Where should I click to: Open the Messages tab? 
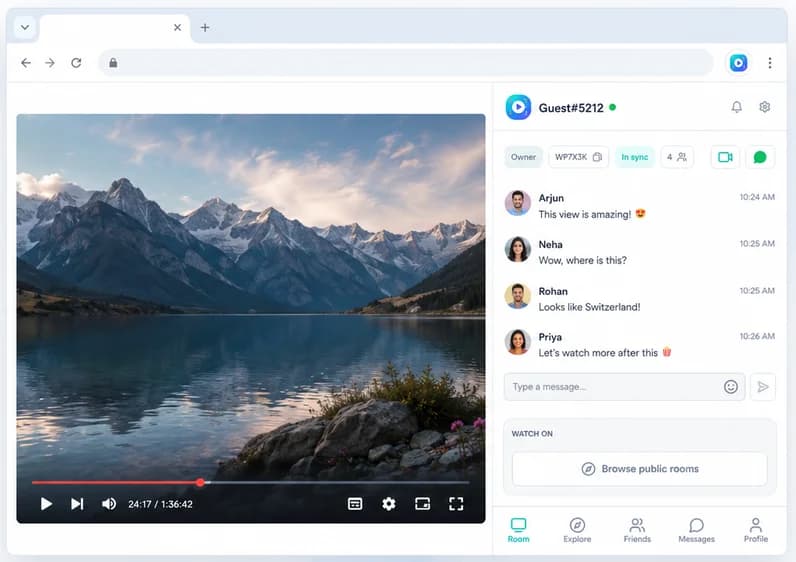tap(696, 530)
